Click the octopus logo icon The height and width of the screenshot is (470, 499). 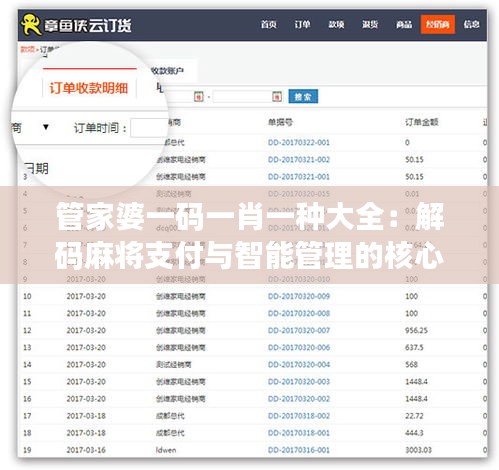pyautogui.click(x=31, y=24)
